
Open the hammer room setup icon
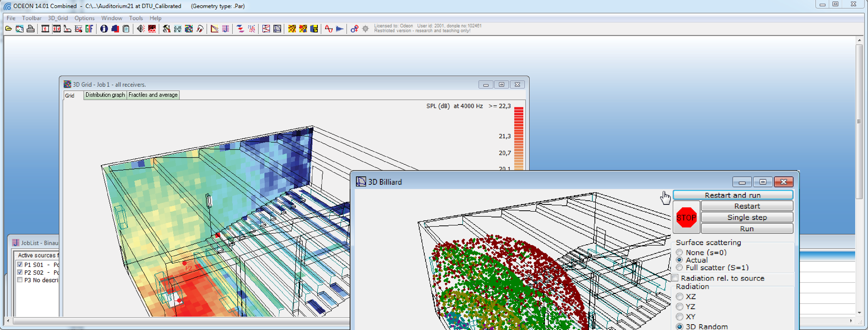click(166, 29)
